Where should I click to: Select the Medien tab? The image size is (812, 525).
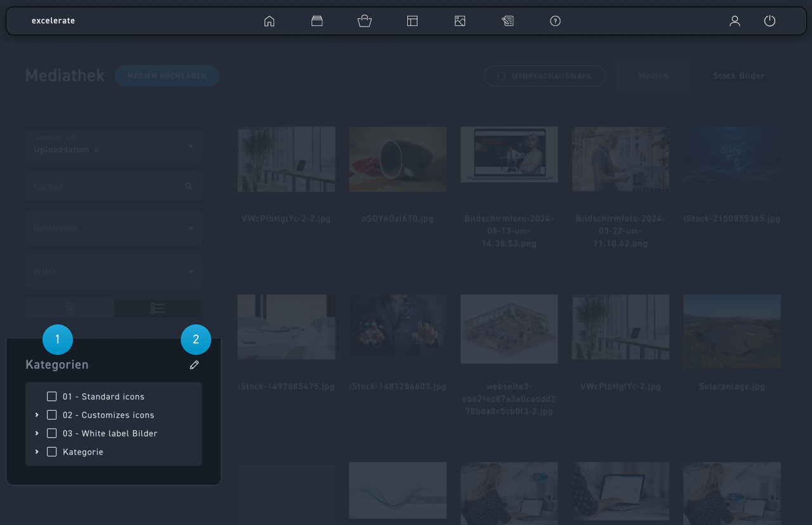point(653,76)
